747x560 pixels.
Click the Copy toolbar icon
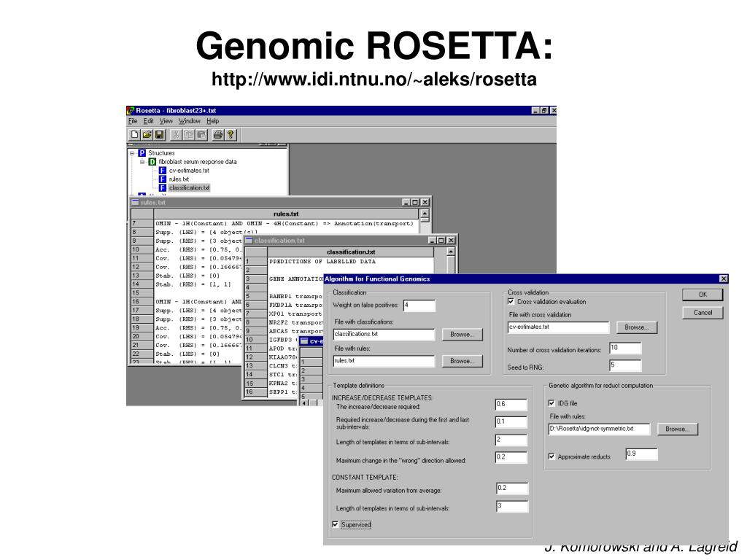(189, 135)
